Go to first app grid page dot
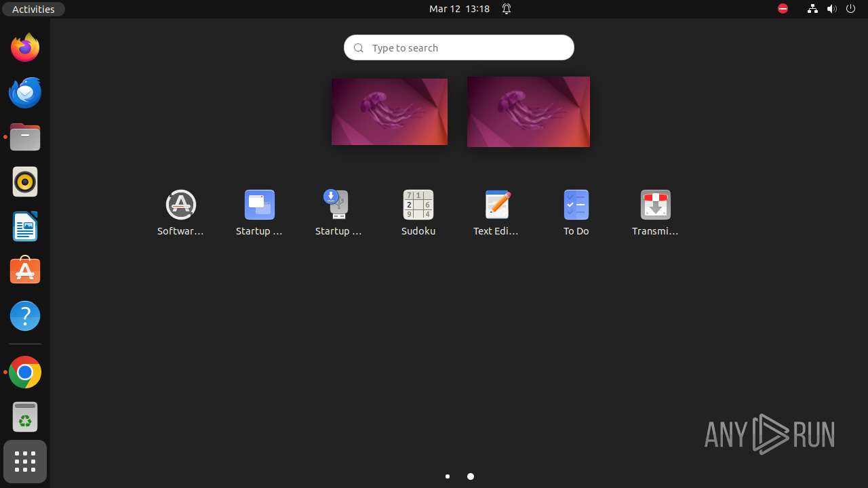Screen dimensions: 868x488 [448, 476]
